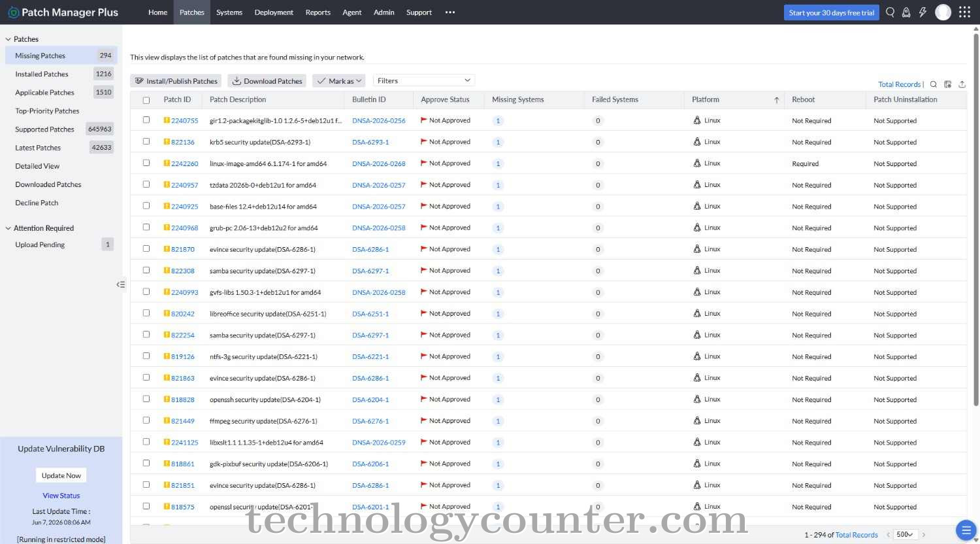Open the View Status link
The width and height of the screenshot is (980, 544).
click(61, 496)
